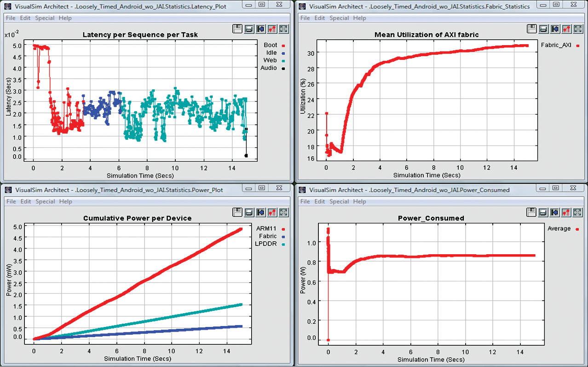Open the Special menu in the Fabric_Statistics window
This screenshot has width=588, height=367.
[x=339, y=18]
